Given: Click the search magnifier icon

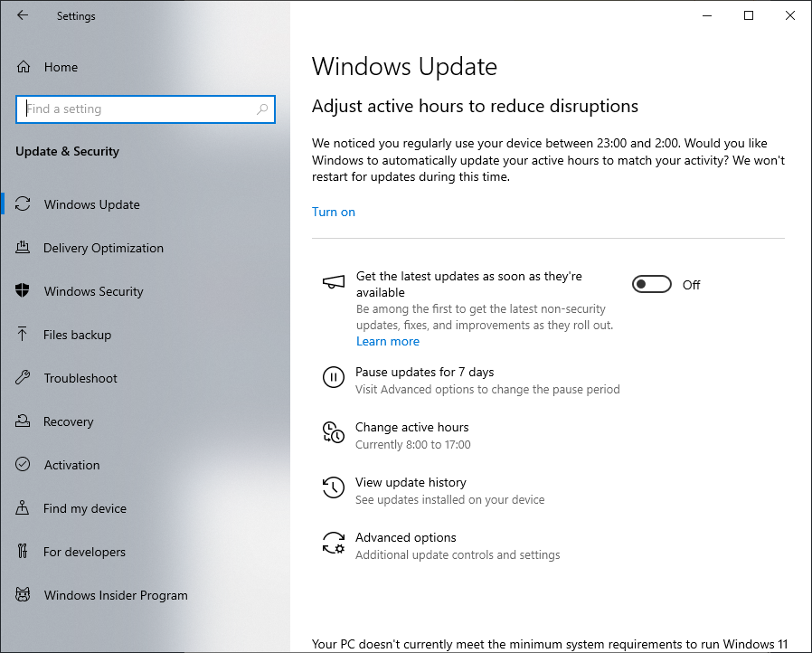Looking at the screenshot, I should tap(262, 109).
